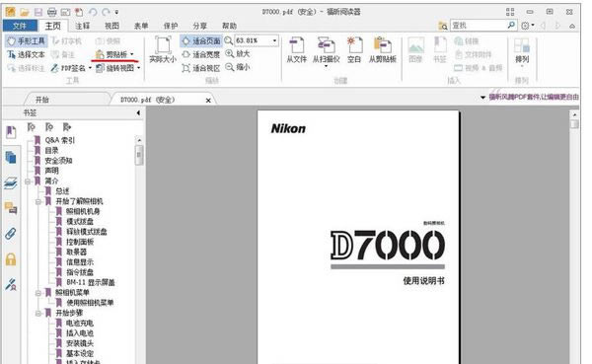Click the 查找 search input field
592x364 pixels.
[x=479, y=26]
